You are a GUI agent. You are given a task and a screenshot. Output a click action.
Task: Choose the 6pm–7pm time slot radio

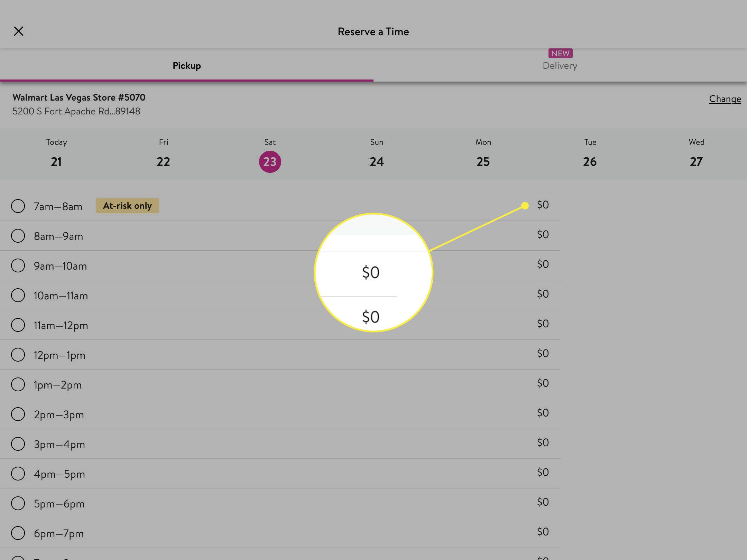(18, 533)
